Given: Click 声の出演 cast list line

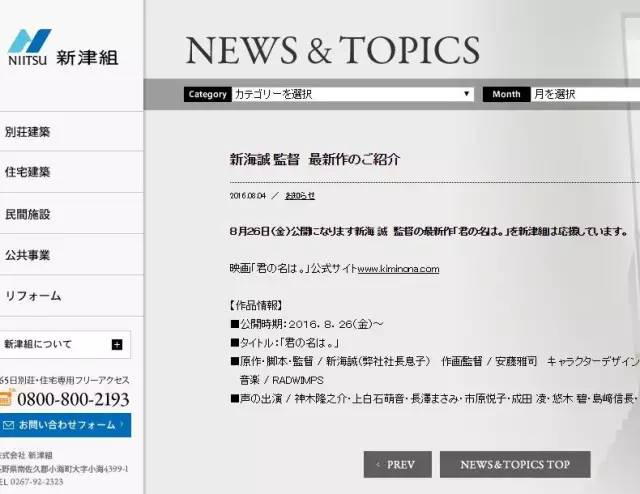Looking at the screenshot, I should (x=435, y=398).
